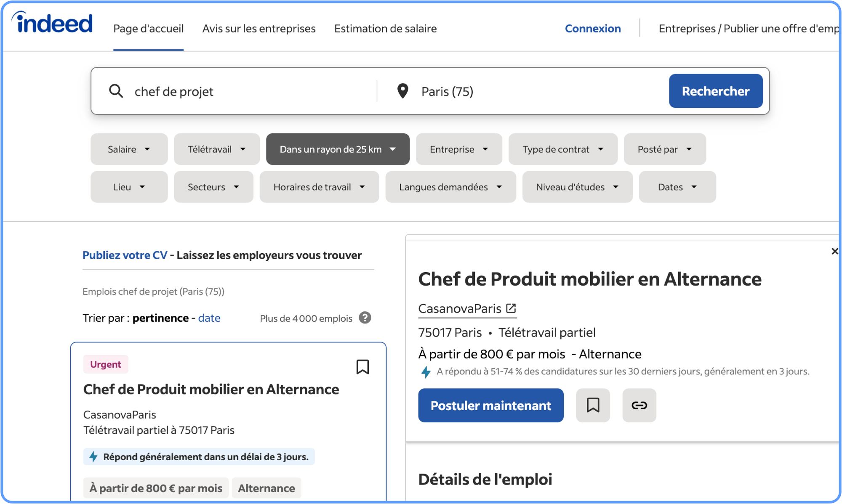Open the Dans un rayon de 25 km dropdown

click(338, 149)
